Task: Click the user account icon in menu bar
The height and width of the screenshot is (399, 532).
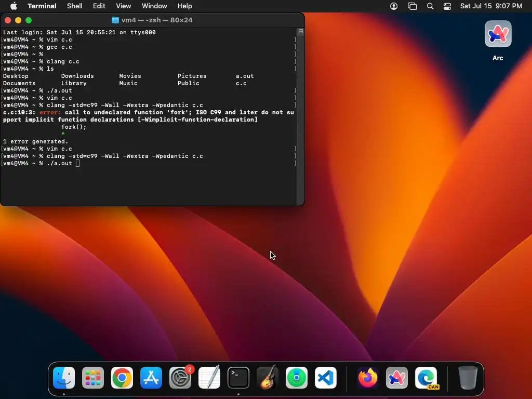Action: pyautogui.click(x=394, y=6)
